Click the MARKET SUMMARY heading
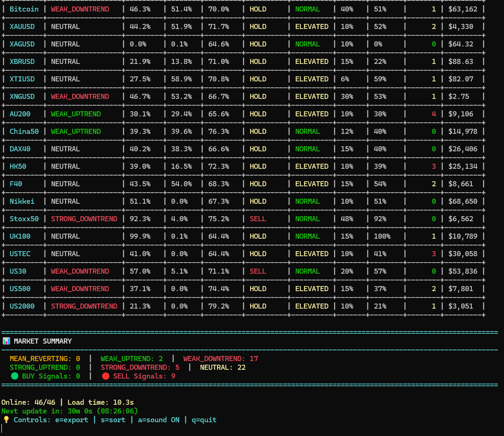Image resolution: width=504 pixels, height=436 pixels. point(43,341)
